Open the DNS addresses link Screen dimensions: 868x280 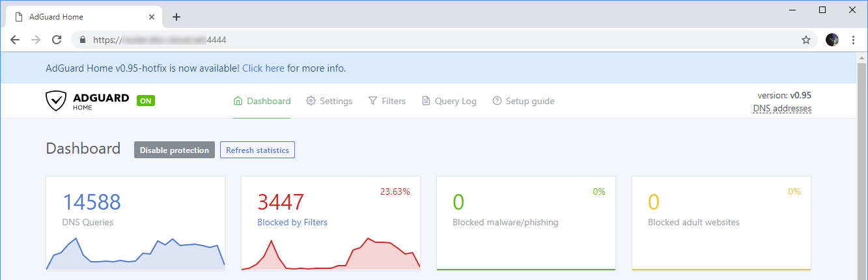[x=782, y=108]
